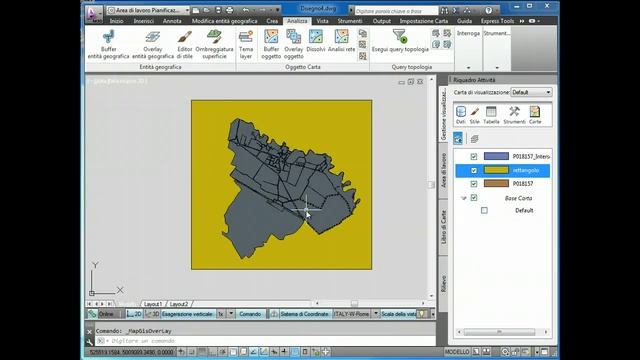The height and width of the screenshot is (360, 640).
Task: Click the Strumenti icon in task pane
Action: (x=514, y=115)
